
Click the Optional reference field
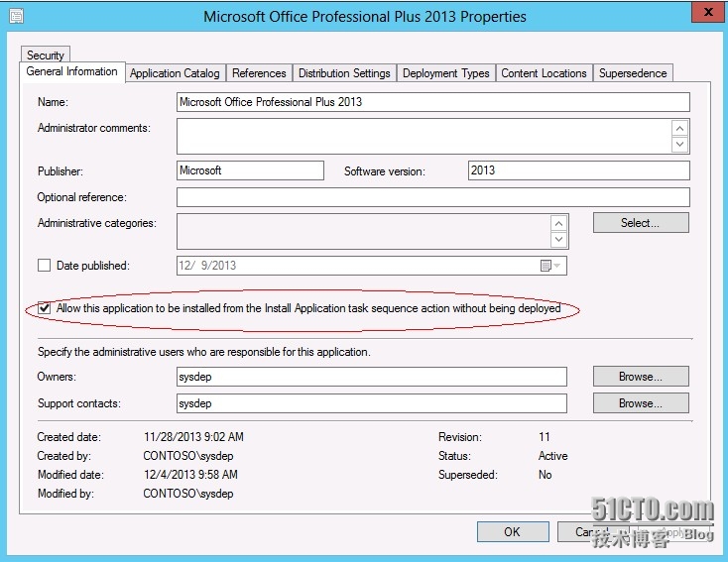click(432, 197)
